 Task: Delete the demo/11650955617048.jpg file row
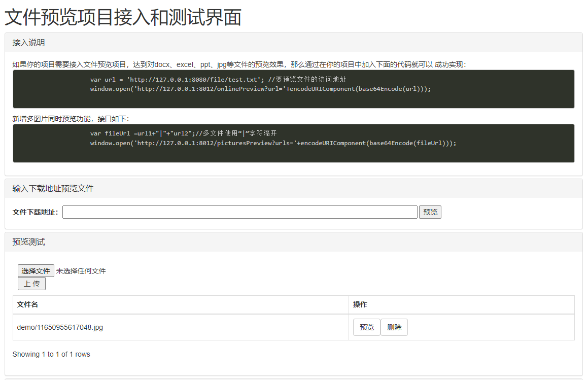coord(394,327)
